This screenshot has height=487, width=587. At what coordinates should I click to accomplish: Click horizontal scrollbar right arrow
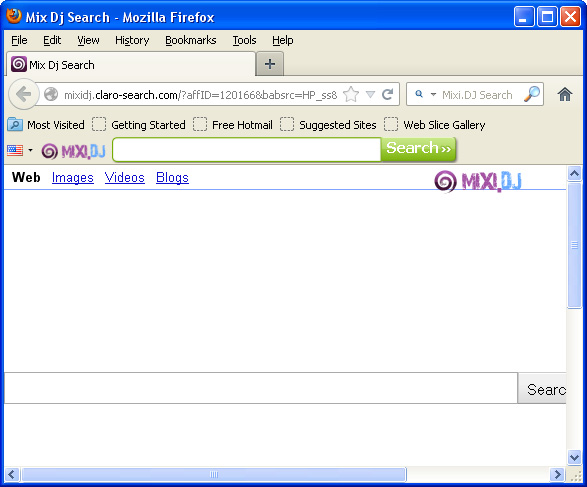(557, 474)
